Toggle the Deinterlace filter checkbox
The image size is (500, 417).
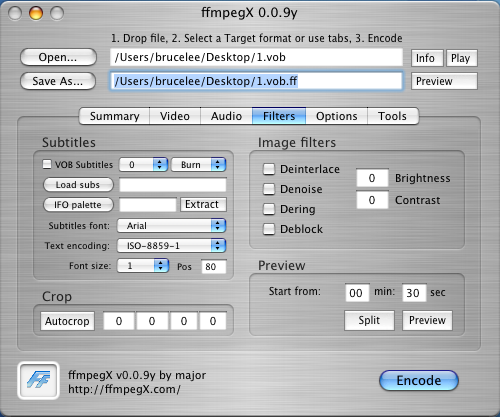[269, 169]
